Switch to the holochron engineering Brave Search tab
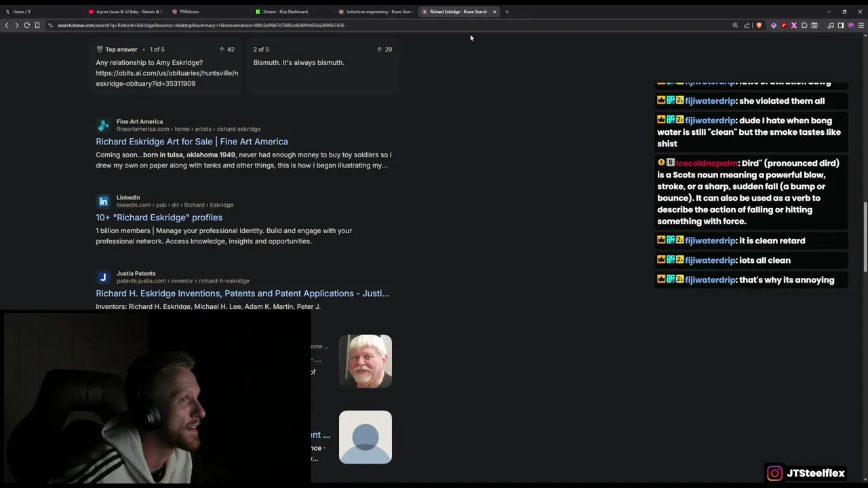868x488 pixels. (x=375, y=12)
